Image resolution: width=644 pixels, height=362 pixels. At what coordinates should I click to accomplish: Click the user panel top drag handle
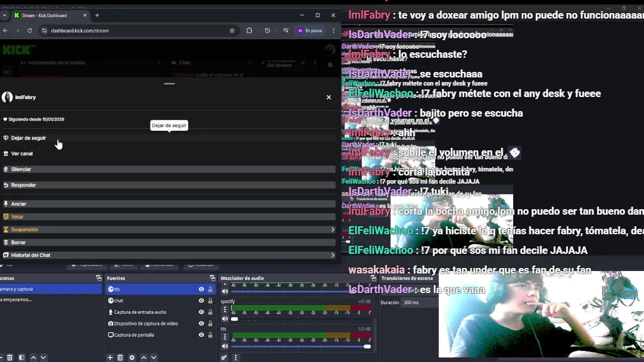pyautogui.click(x=170, y=83)
